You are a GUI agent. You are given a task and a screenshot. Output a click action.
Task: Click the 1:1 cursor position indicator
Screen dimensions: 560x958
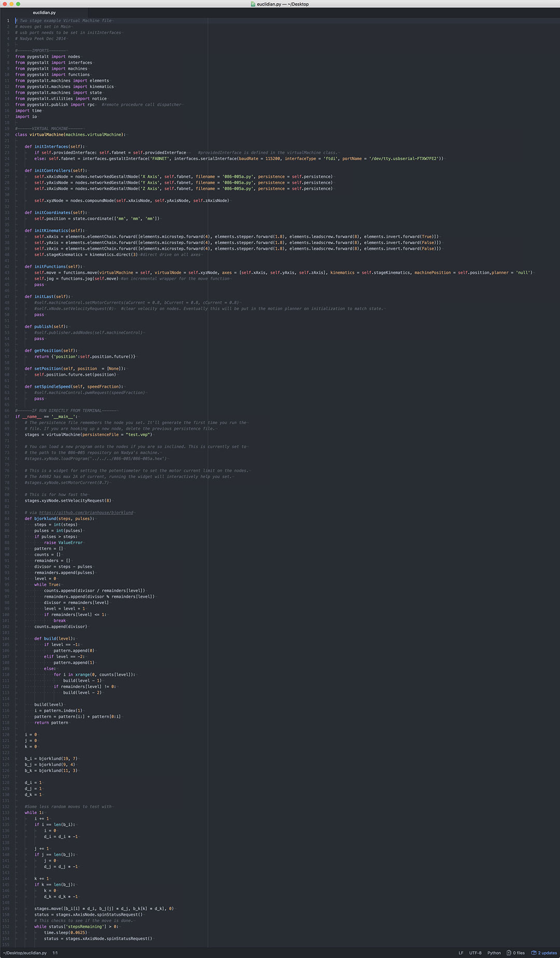(x=55, y=953)
